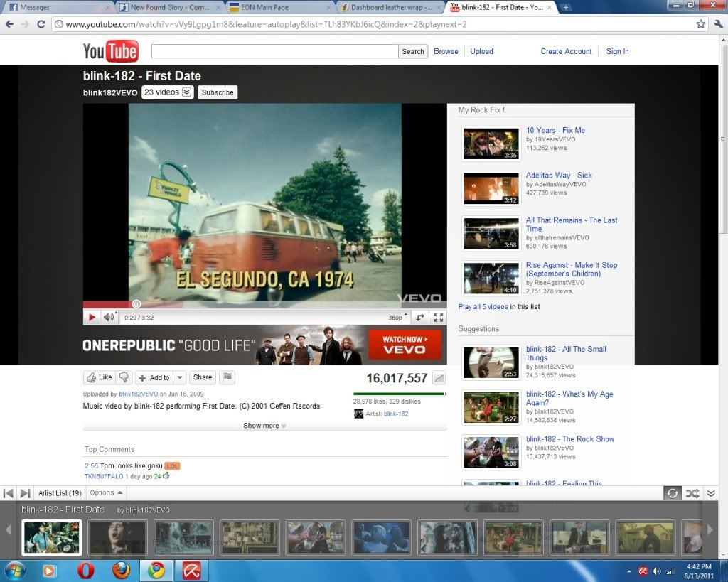Click the thumbs-down dislike icon

[124, 377]
